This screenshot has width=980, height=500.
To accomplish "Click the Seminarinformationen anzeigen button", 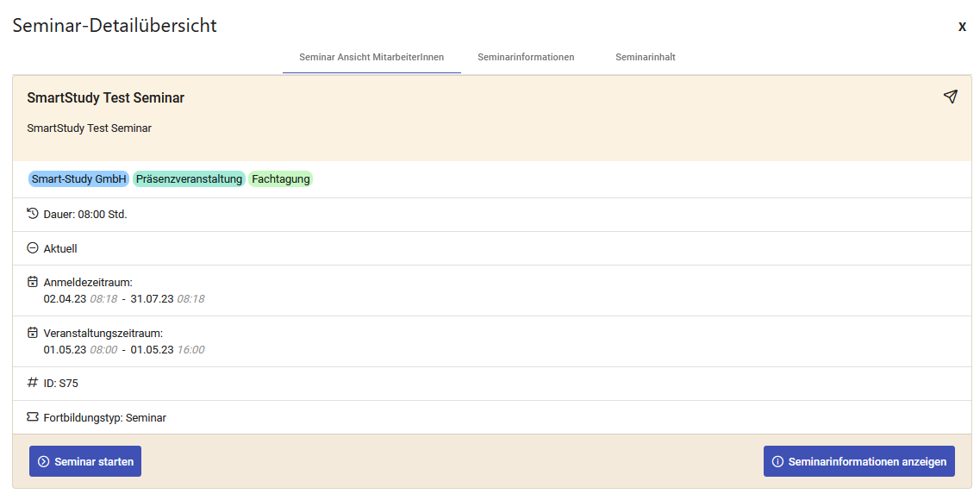I will coord(858,461).
